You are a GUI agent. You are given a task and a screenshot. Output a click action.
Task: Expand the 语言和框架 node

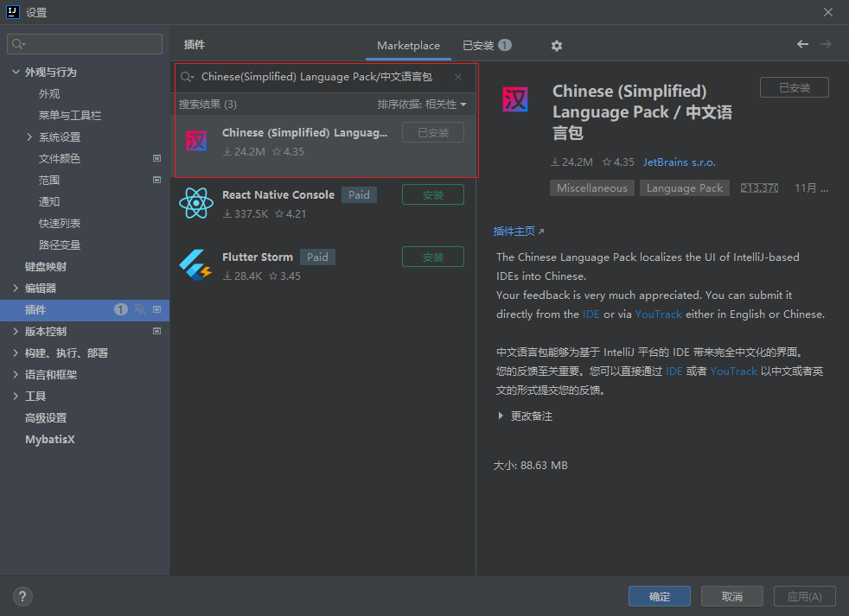tap(16, 375)
